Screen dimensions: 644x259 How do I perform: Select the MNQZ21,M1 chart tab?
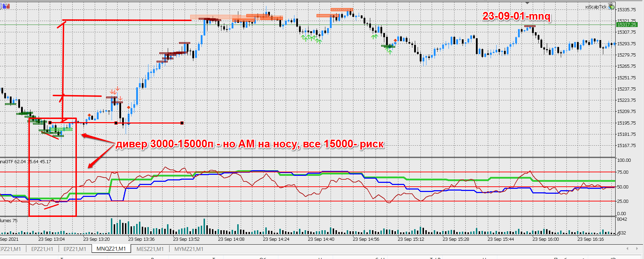click(111, 249)
